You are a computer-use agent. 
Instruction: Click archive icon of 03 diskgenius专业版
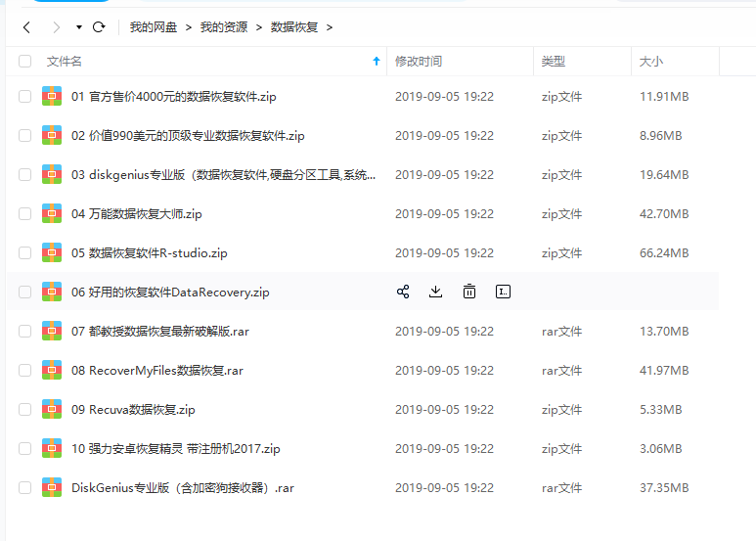point(52,174)
